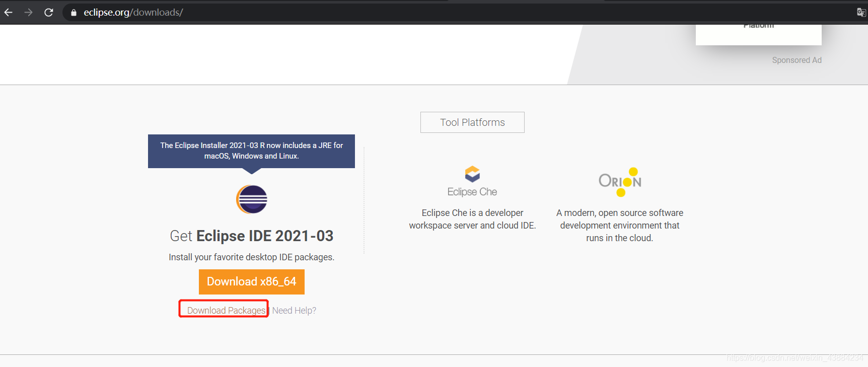Image resolution: width=868 pixels, height=367 pixels.
Task: Click the Eclipse Che description text
Action: coord(472,219)
